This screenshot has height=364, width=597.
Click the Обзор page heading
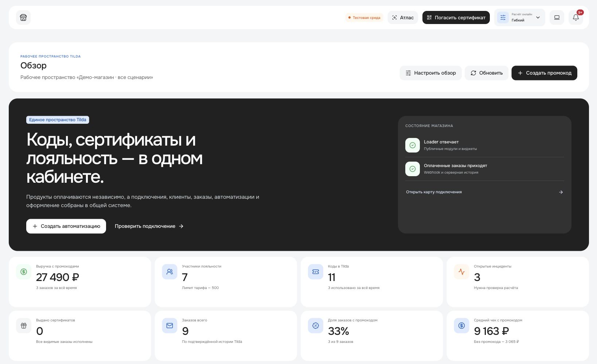tap(34, 66)
